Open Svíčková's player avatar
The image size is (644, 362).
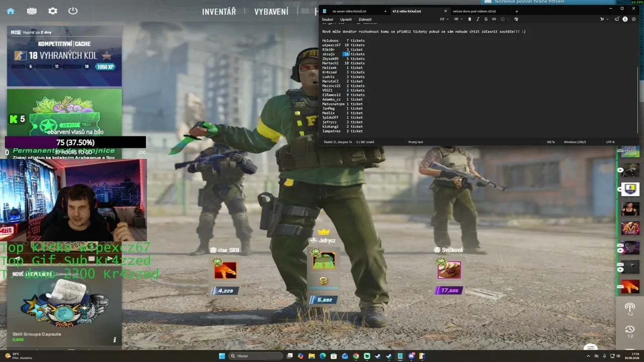point(449,270)
